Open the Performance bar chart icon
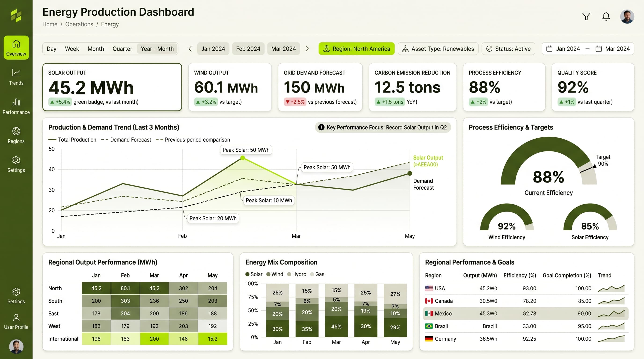Viewport: 644px width, 359px height. [x=16, y=102]
